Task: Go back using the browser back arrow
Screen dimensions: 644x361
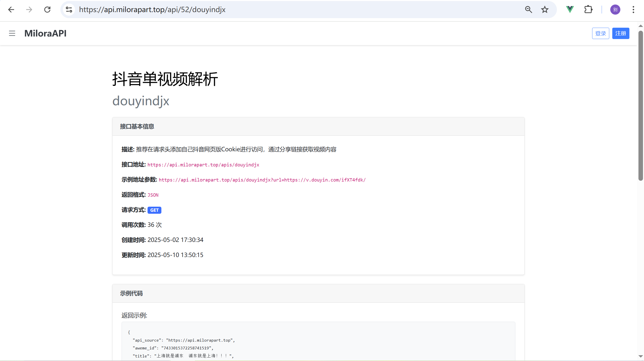Action: coord(11,10)
